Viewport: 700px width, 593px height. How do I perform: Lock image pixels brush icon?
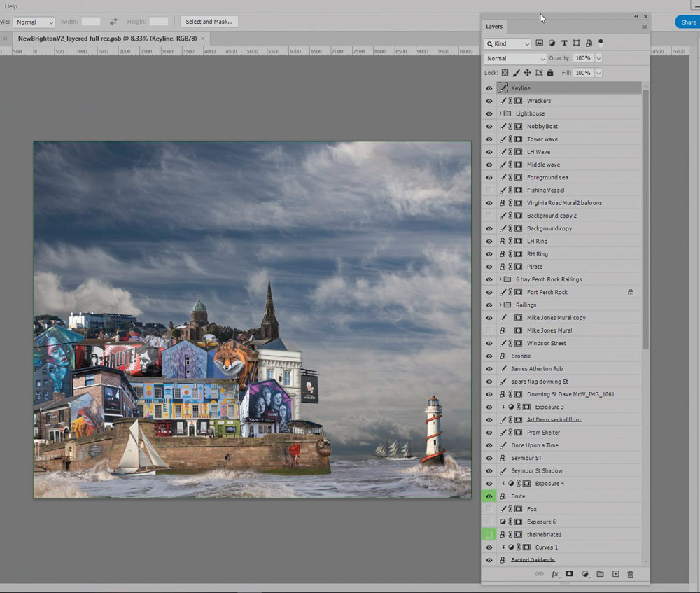click(x=516, y=72)
